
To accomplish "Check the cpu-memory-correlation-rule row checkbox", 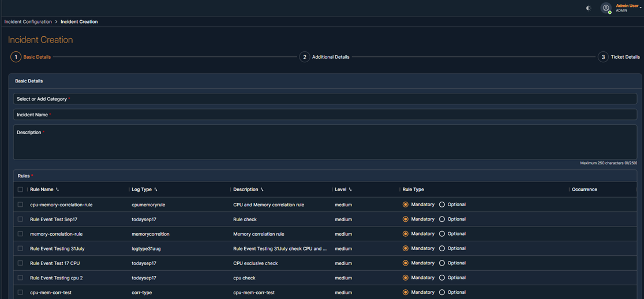I will click(x=20, y=205).
